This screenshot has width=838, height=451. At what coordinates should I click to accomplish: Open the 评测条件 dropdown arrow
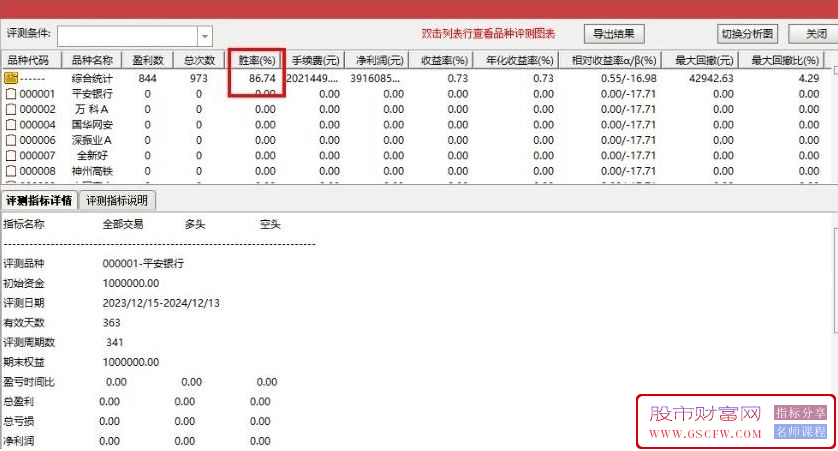(x=205, y=36)
